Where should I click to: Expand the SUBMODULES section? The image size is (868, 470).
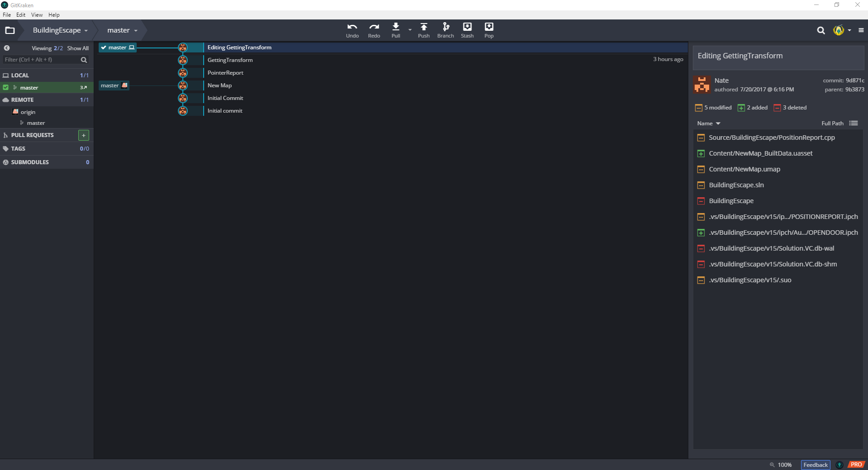(x=47, y=162)
